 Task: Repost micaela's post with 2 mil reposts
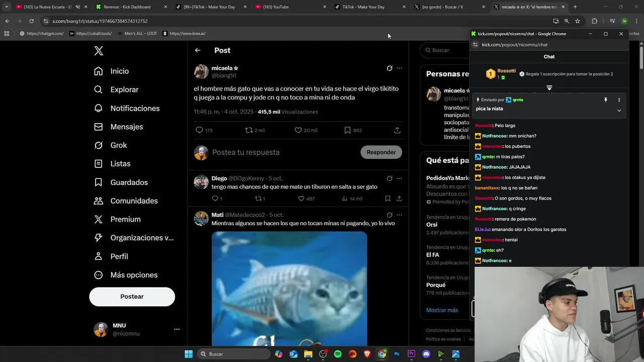point(255,130)
